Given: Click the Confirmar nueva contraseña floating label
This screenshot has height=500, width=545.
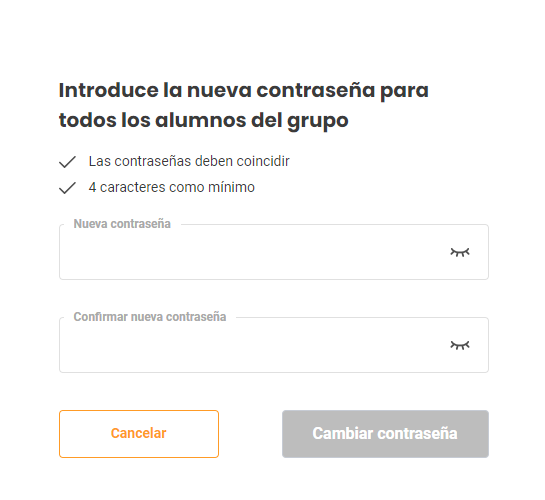Looking at the screenshot, I should click(150, 317).
